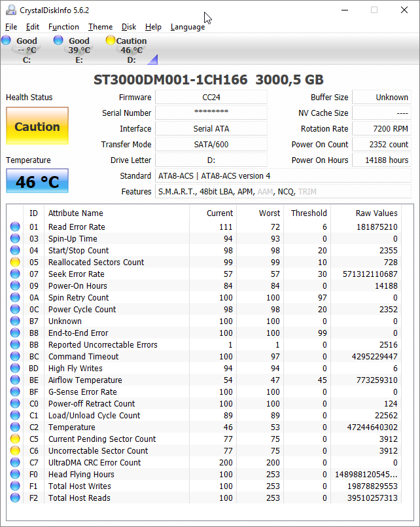The height and width of the screenshot is (527, 420).
Task: Click status icon of Spin Retry Count row
Action: (x=15, y=297)
